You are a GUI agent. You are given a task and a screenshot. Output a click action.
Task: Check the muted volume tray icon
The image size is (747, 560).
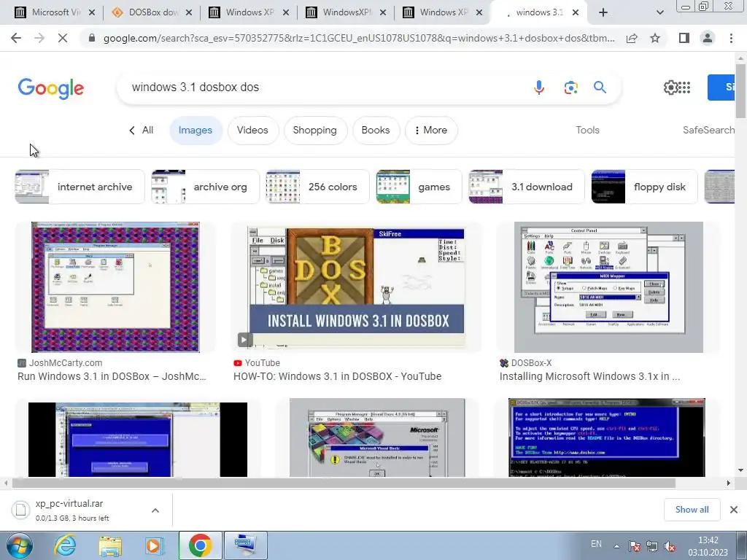670,547
